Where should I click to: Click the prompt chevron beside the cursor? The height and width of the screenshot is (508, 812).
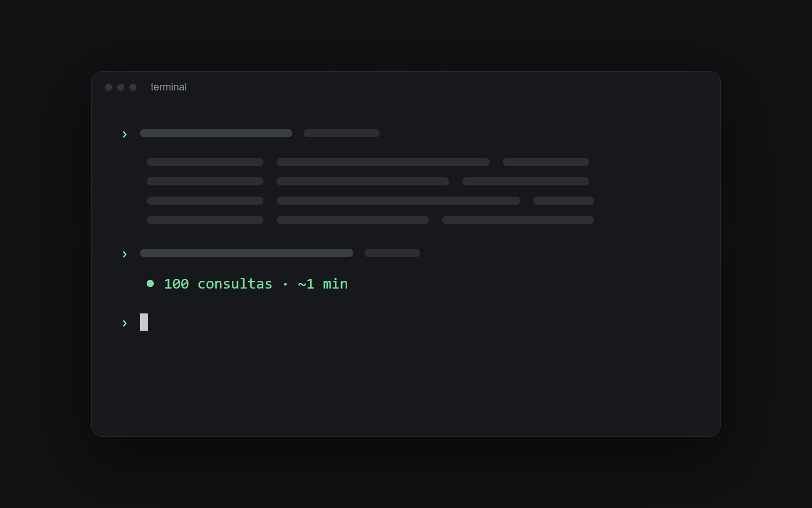point(125,323)
